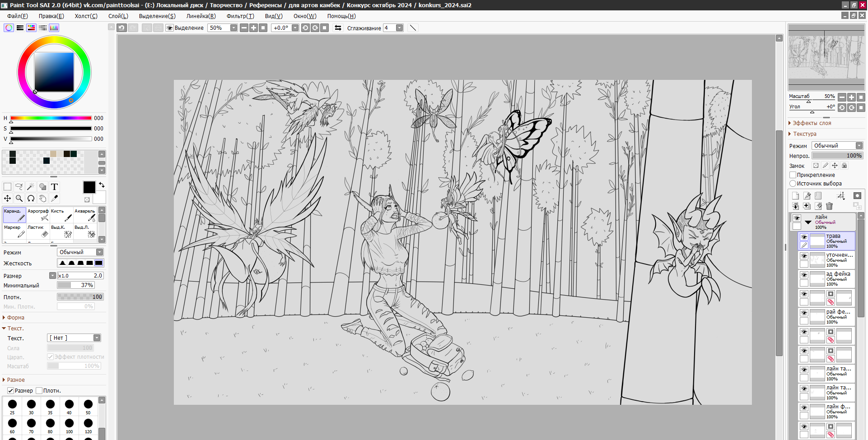The height and width of the screenshot is (440, 868).
Task: Pick the Eyedropper tool
Action: point(55,199)
